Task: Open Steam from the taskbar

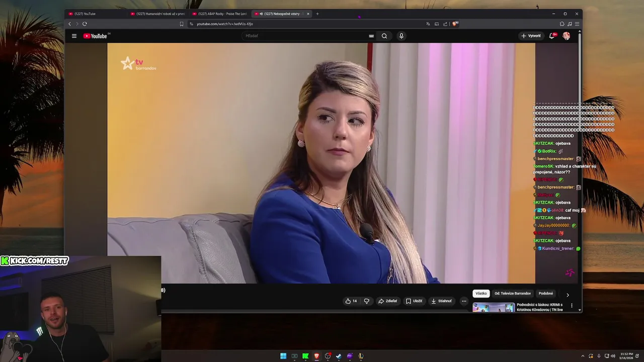Action: (x=339, y=356)
